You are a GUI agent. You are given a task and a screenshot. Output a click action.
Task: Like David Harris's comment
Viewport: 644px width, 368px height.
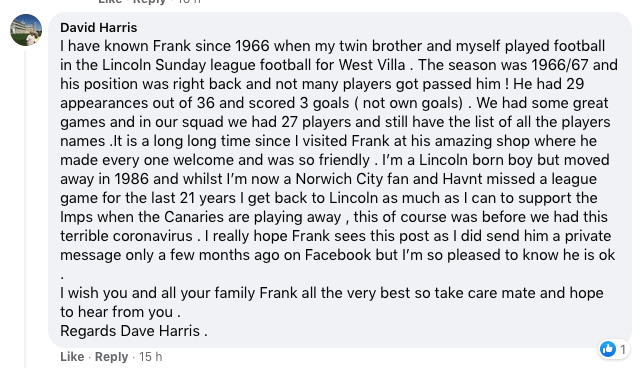tap(72, 356)
